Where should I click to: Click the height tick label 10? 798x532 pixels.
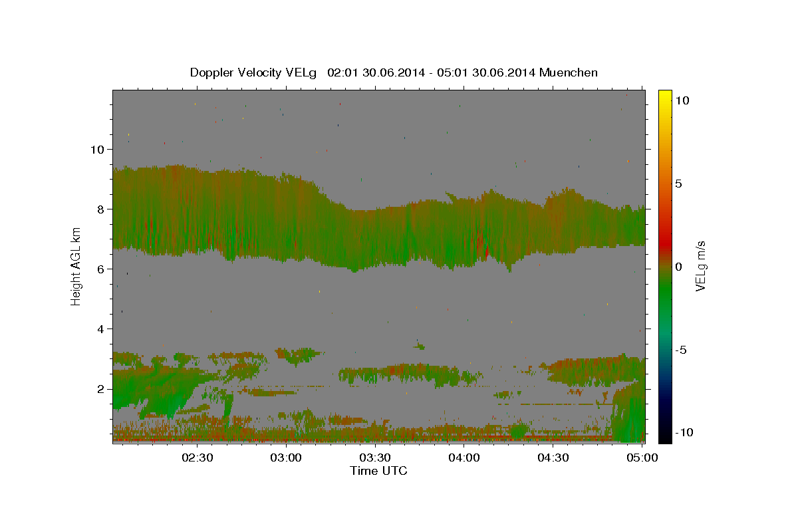point(96,149)
